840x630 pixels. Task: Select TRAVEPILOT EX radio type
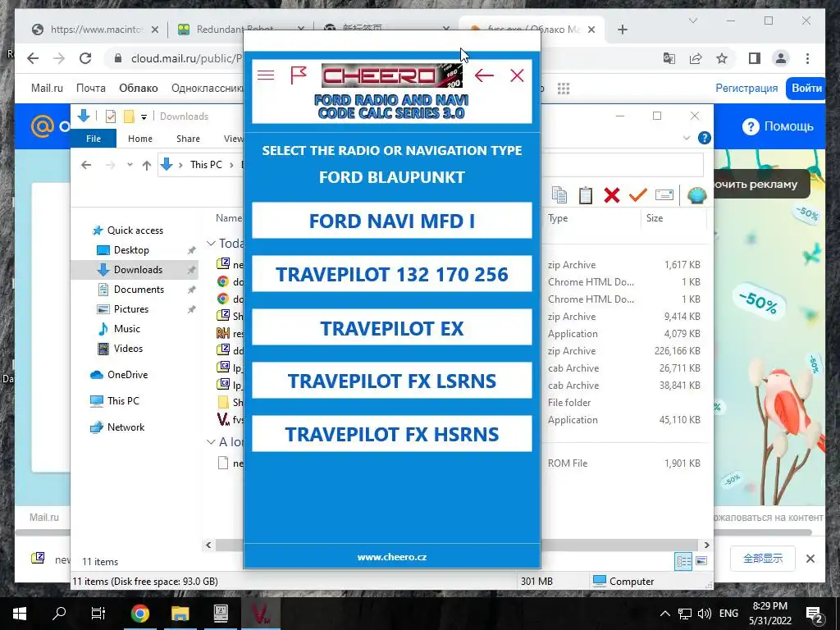tap(391, 327)
